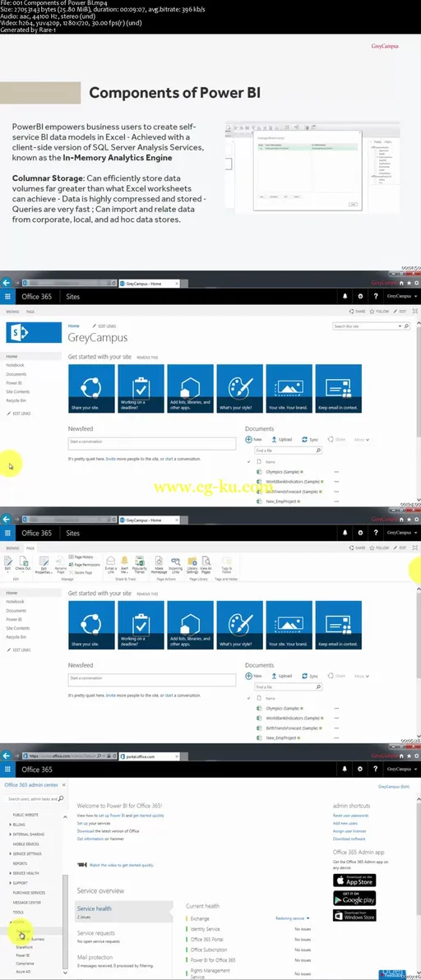Click the 'Share your site' tile in SharePoint logo frame

click(x=91, y=389)
